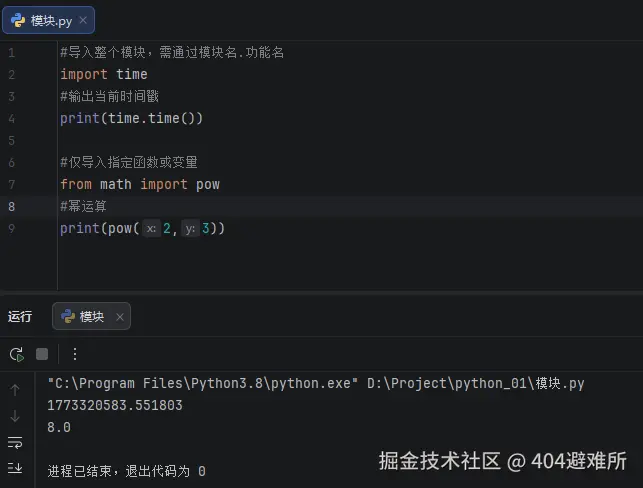Screen dimensions: 643x488
Task: Click the comment '#导入整个模块，需通过模块名.功能名'
Action: pos(172,52)
